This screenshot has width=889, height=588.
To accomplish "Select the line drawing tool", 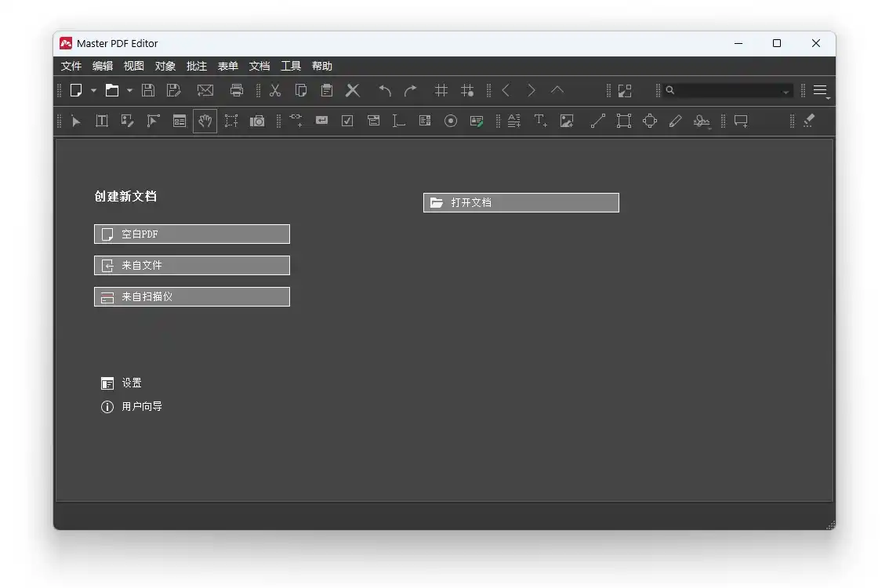I will pos(597,121).
